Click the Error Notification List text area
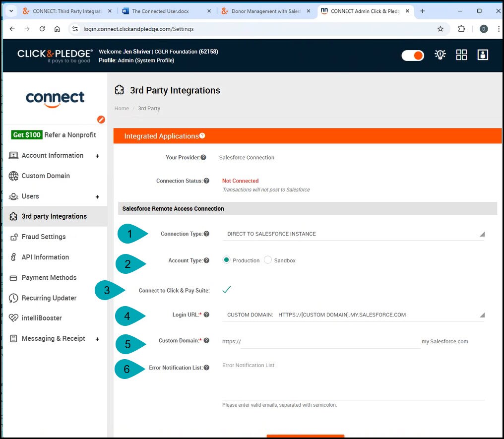This screenshot has height=439, width=504. [353, 380]
